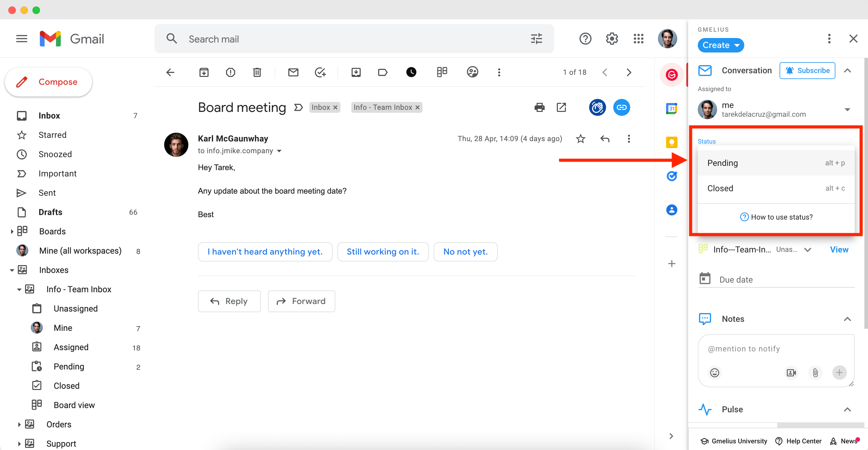
Task: Open the Gmelius assign face icon
Action: (472, 72)
